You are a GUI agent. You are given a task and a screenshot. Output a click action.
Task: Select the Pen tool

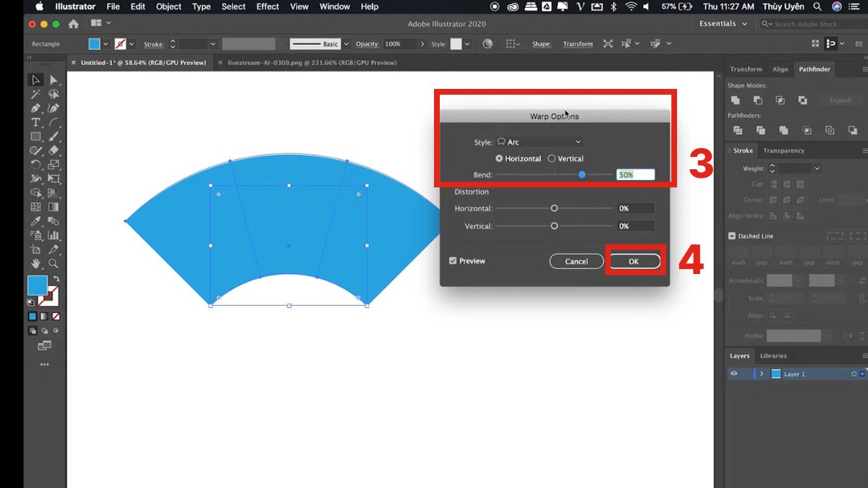35,108
